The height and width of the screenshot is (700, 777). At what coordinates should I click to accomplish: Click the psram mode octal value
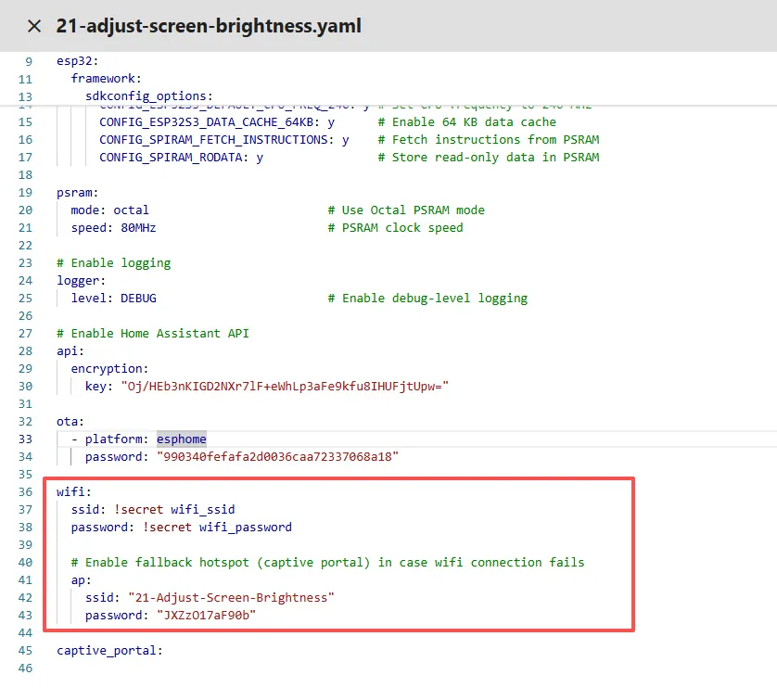coord(131,210)
